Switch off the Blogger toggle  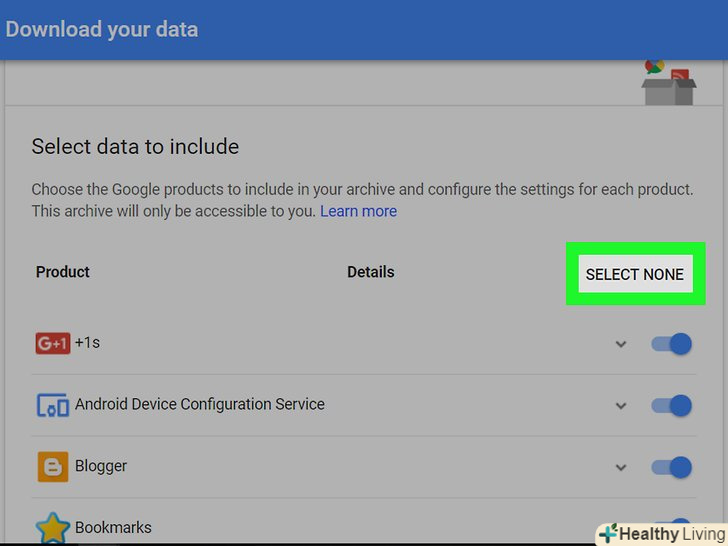click(671, 467)
